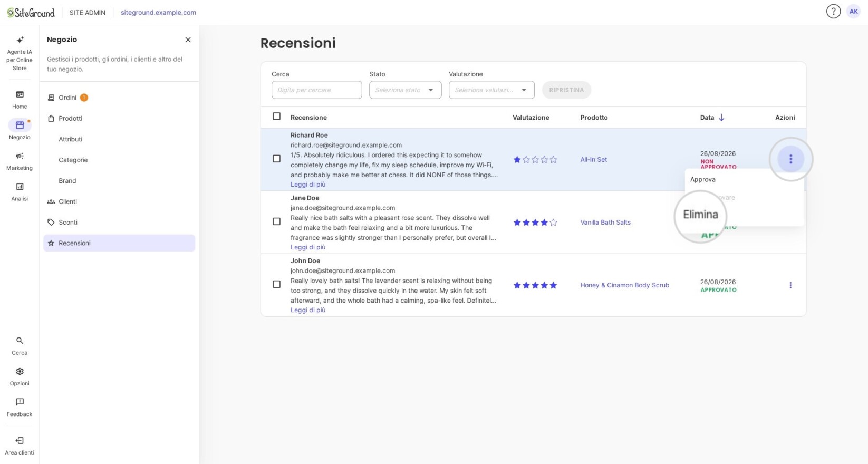
Task: Click three-dot actions for Richard Roe review
Action: (790, 159)
